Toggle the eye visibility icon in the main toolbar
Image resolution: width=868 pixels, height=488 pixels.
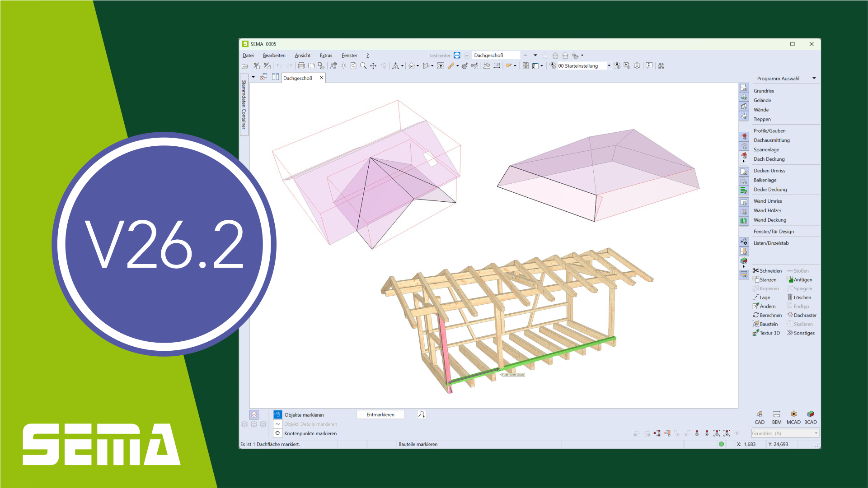(x=441, y=66)
